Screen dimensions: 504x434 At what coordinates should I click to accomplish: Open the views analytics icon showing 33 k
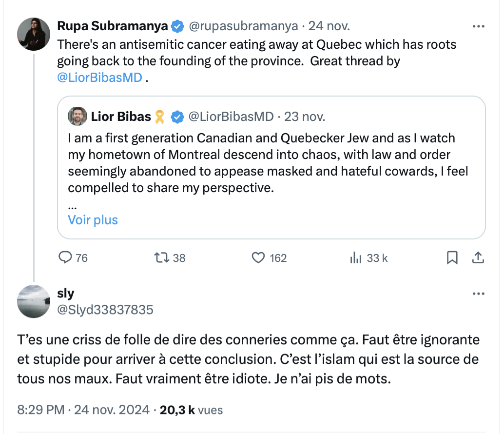pyautogui.click(x=355, y=258)
